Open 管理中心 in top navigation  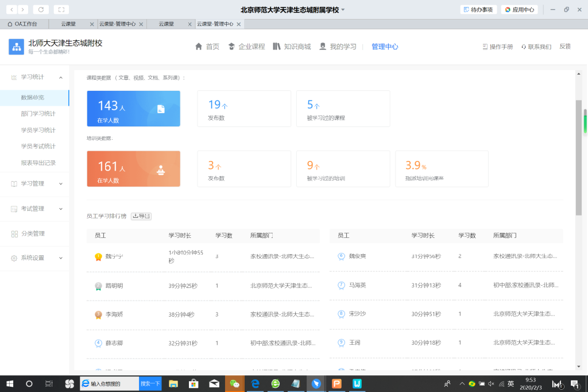click(x=385, y=47)
